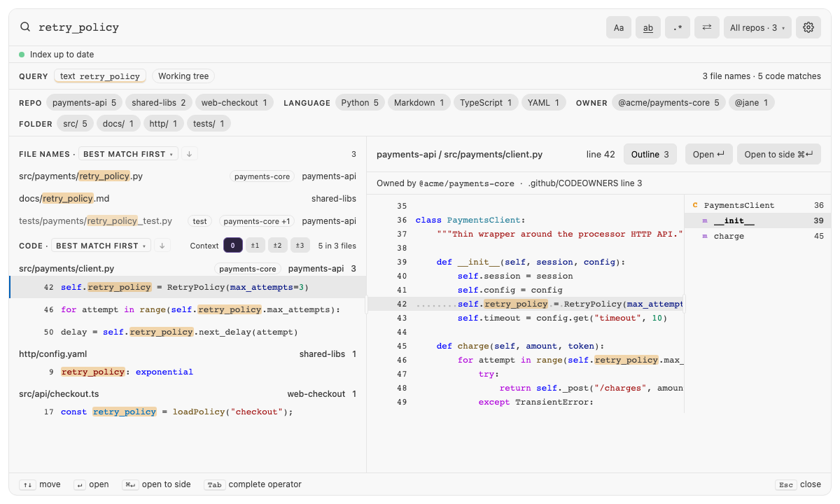The image size is (840, 504).
Task: Open .github/CODEOWNERS line 3 link
Action: coord(585,183)
